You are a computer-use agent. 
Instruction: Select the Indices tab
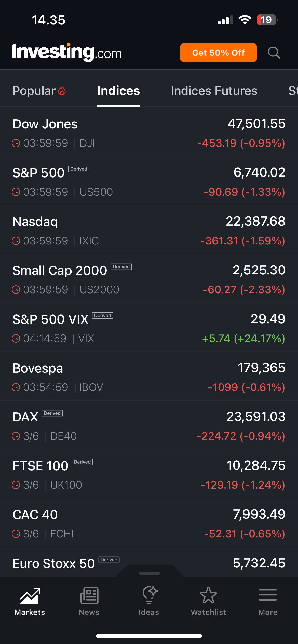tap(118, 91)
